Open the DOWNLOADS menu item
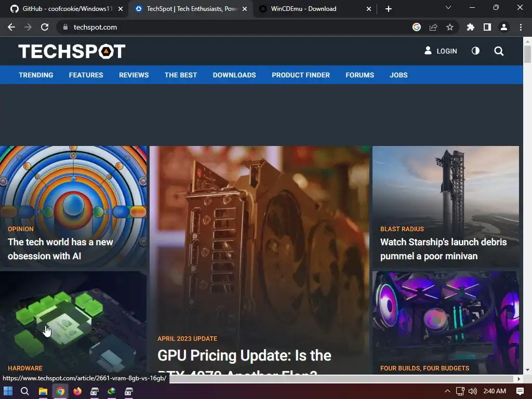Viewport: 532px width, 399px height. click(234, 75)
